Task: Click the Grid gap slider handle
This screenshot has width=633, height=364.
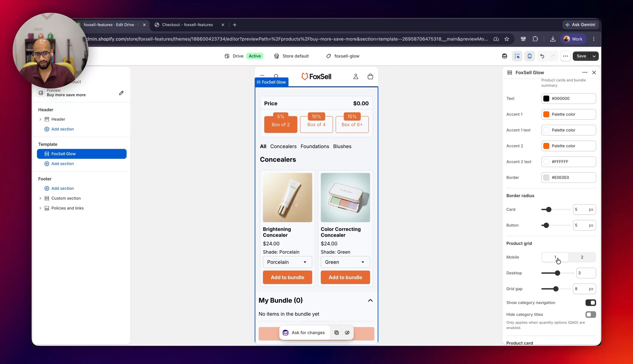Action: click(556, 289)
